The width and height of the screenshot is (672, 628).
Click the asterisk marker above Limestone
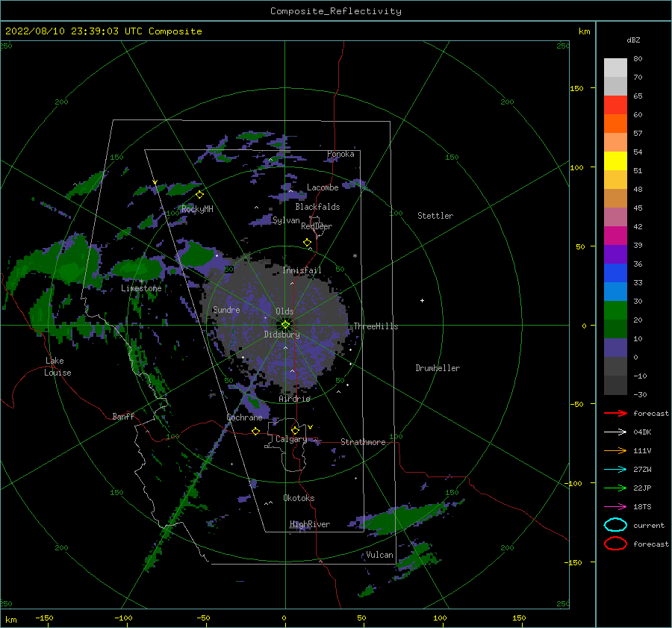[x=141, y=282]
